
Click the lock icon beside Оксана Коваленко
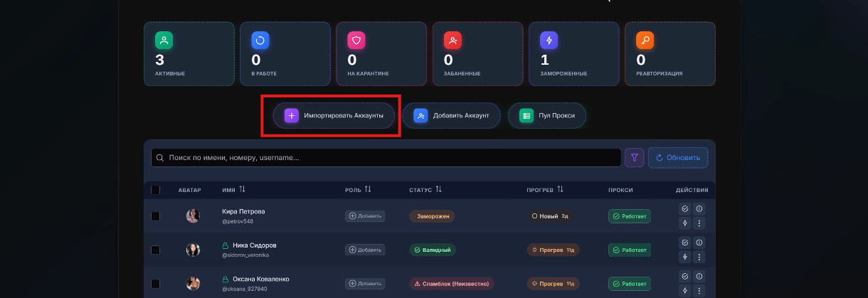[226, 279]
